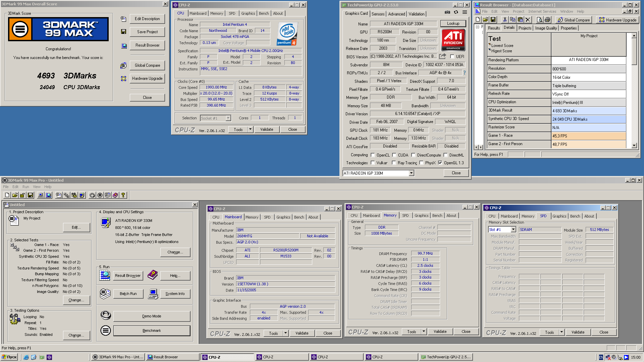
Task: Click GPU-Z refresh icon
Action: [456, 12]
